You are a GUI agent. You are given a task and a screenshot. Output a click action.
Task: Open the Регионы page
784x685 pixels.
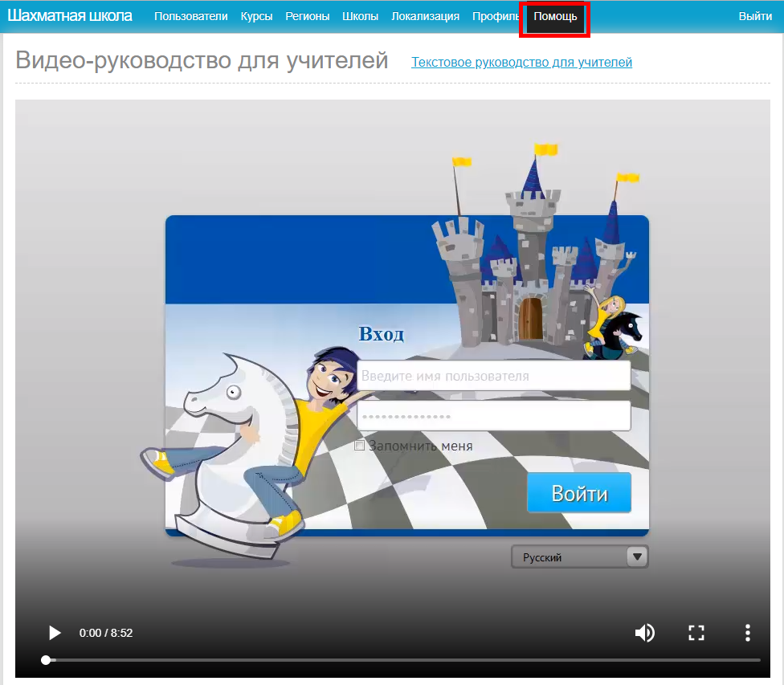[x=307, y=17]
